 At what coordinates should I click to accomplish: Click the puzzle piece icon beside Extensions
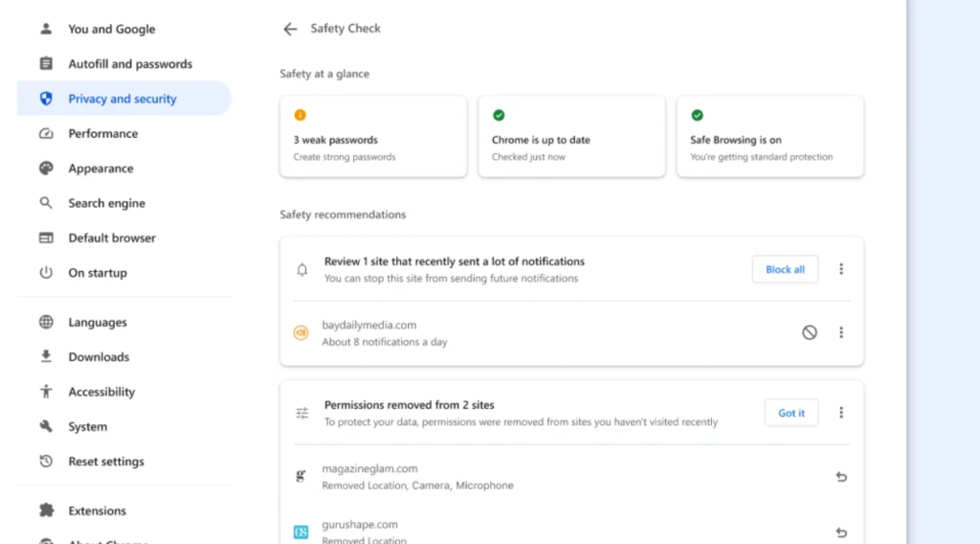click(x=46, y=510)
